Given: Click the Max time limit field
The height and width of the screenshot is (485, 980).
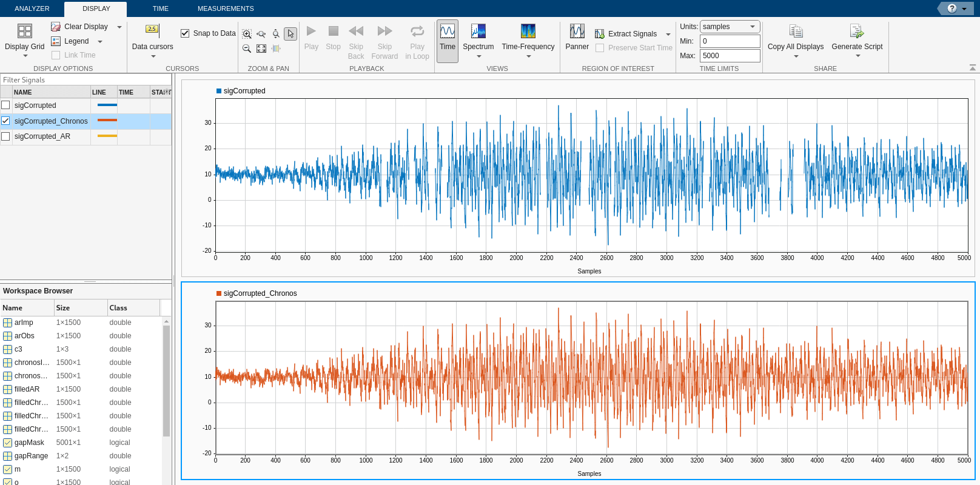Looking at the screenshot, I should pyautogui.click(x=730, y=56).
